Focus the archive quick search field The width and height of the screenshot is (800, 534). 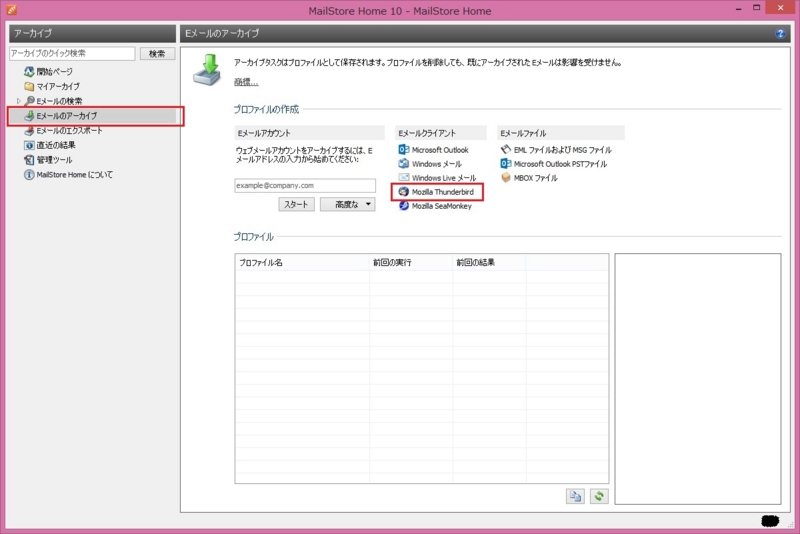click(x=72, y=53)
